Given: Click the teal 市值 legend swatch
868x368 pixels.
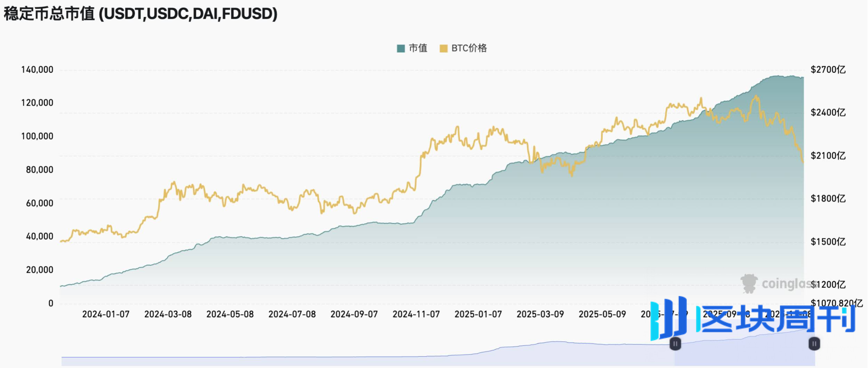Looking at the screenshot, I should tap(401, 48).
